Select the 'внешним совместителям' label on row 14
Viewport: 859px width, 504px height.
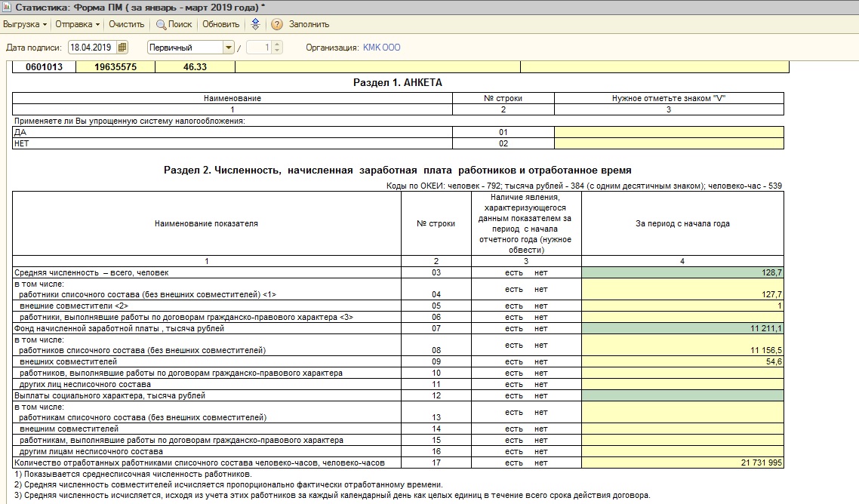coord(69,429)
